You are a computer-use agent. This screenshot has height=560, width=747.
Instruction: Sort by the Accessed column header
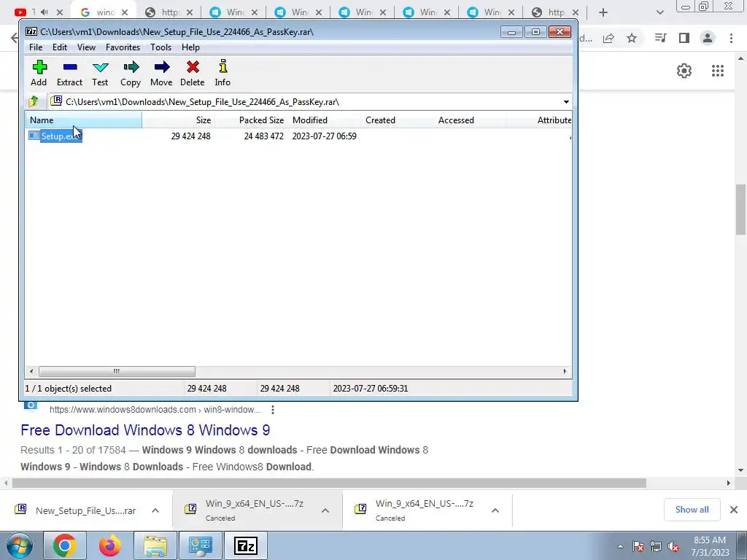tap(470, 120)
